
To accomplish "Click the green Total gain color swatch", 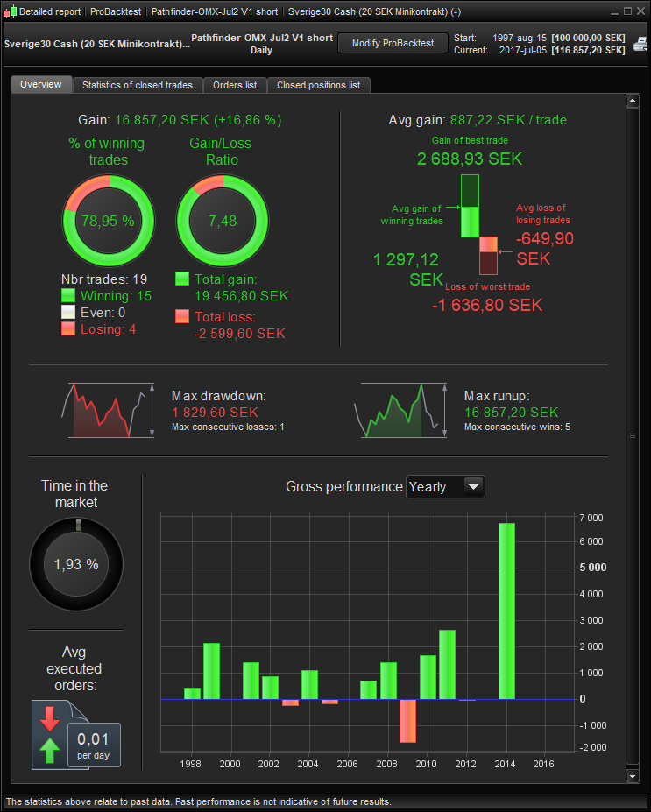I will [x=182, y=279].
